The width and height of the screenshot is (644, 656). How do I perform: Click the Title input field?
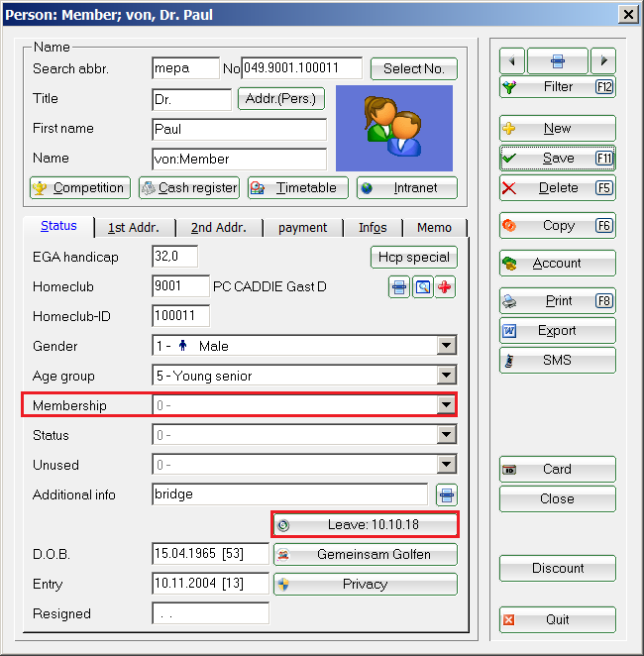[191, 99]
